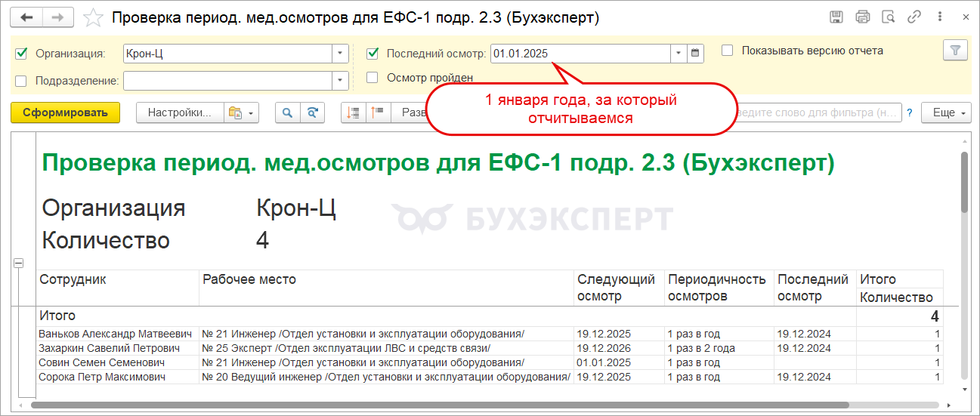Select next exam date 19.12.2026
Image resolution: width=980 pixels, height=416 pixels.
619,348
